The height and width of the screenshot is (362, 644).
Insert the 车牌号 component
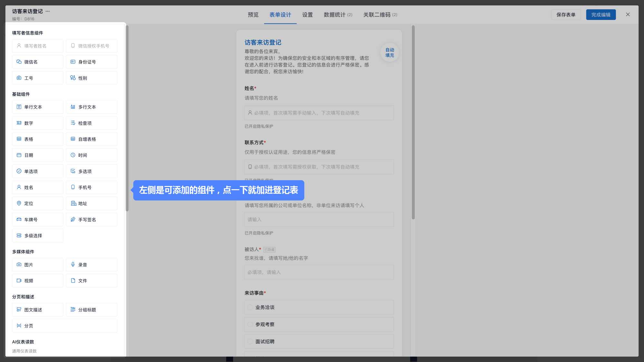click(x=38, y=219)
